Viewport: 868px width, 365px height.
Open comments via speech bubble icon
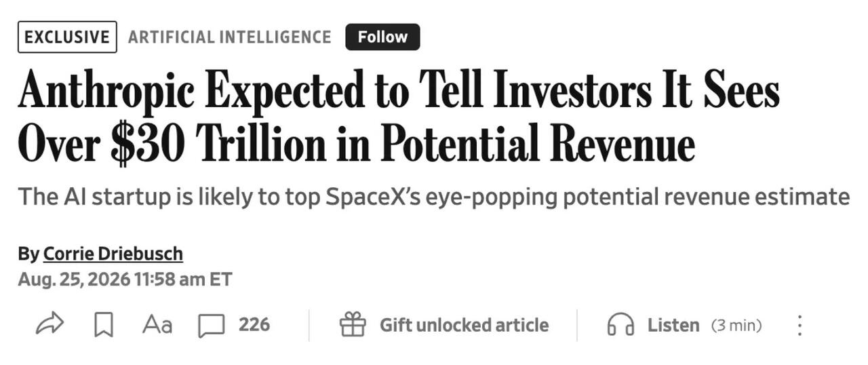tap(211, 326)
